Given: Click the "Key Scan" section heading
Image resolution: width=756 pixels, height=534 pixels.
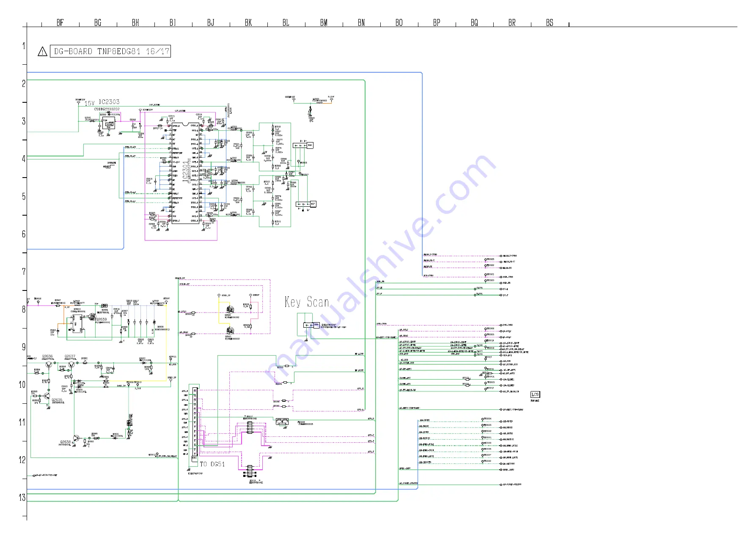Looking at the screenshot, I should click(x=307, y=302).
